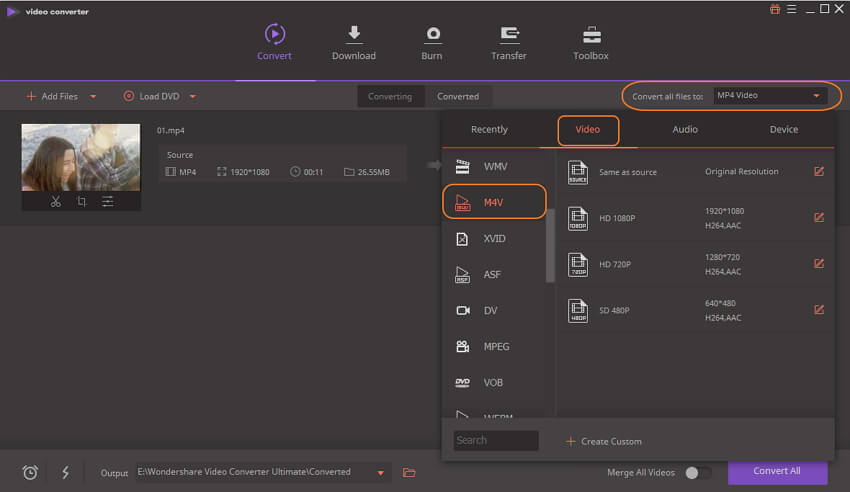Click the Add Files button

point(52,96)
